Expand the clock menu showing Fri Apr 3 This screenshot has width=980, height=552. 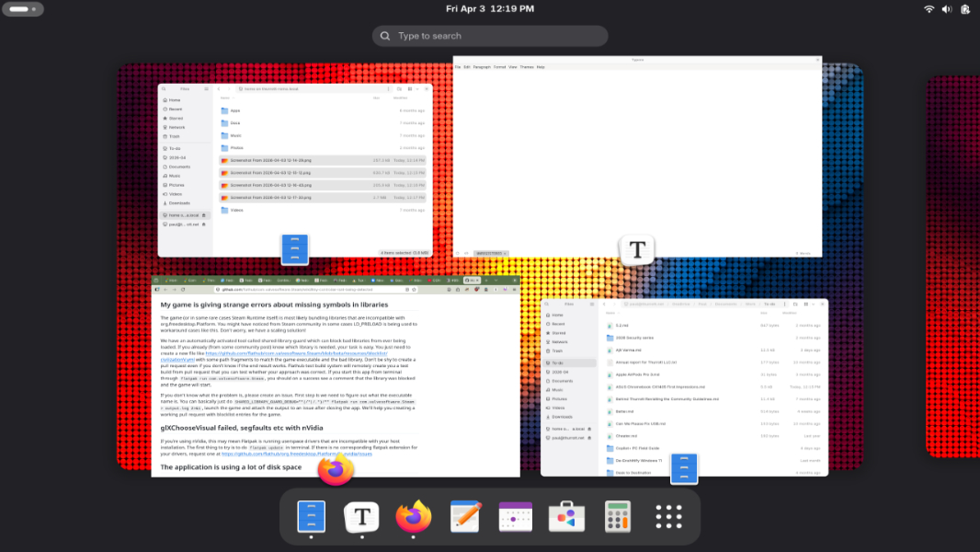pos(489,9)
